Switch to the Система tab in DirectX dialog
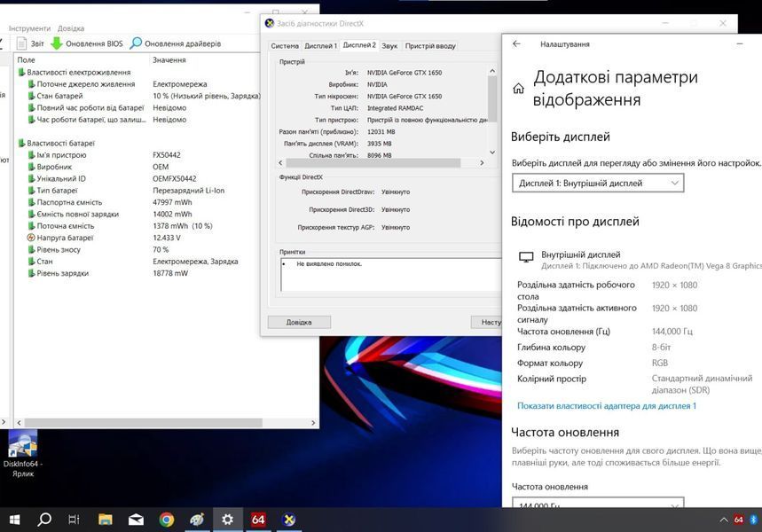The width and height of the screenshot is (762, 532). (x=284, y=46)
